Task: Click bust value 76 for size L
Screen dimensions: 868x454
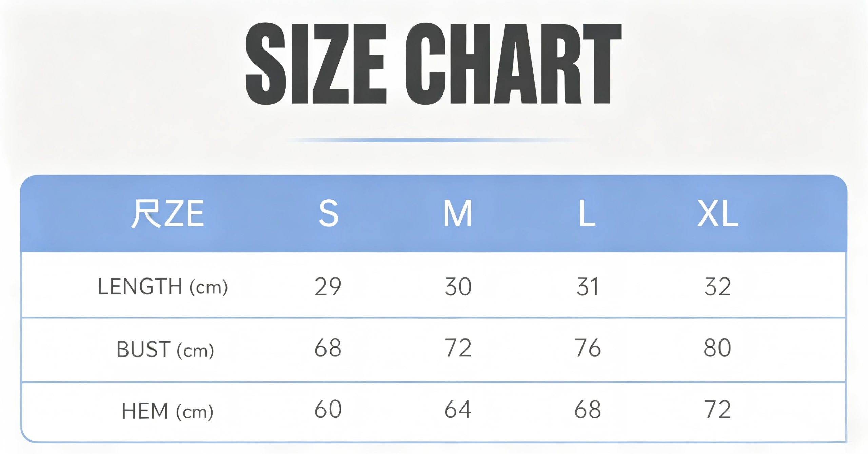Action: click(588, 348)
